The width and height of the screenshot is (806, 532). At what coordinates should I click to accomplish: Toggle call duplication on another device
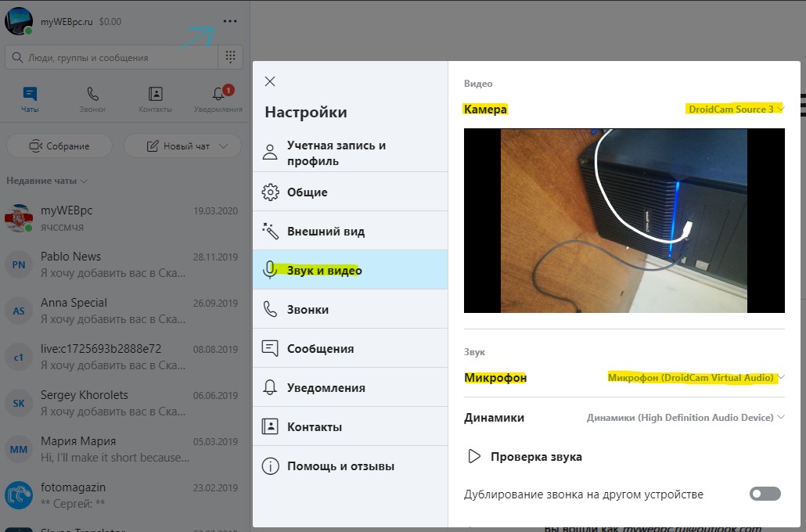[765, 494]
